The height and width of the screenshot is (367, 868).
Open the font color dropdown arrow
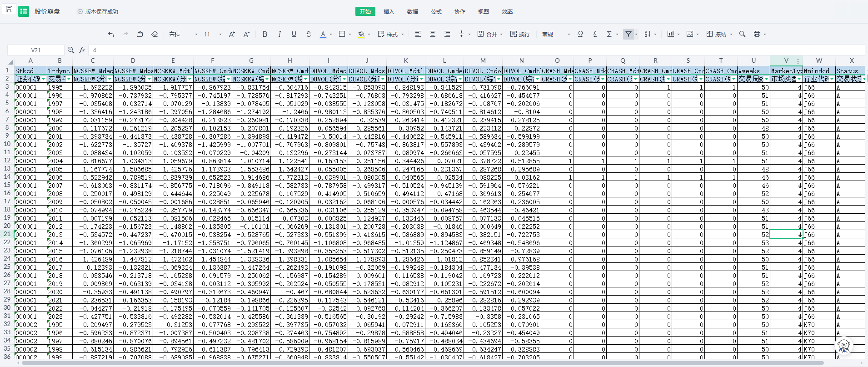(331, 34)
